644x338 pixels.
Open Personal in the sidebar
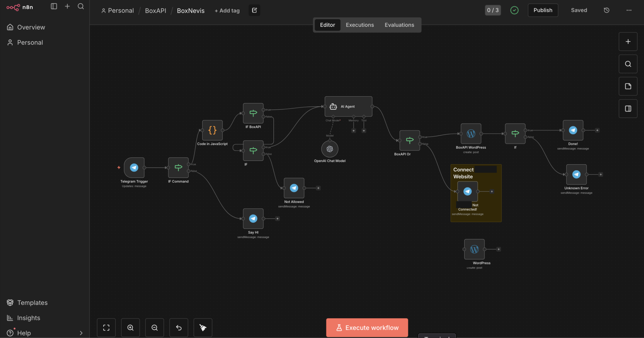45,42
